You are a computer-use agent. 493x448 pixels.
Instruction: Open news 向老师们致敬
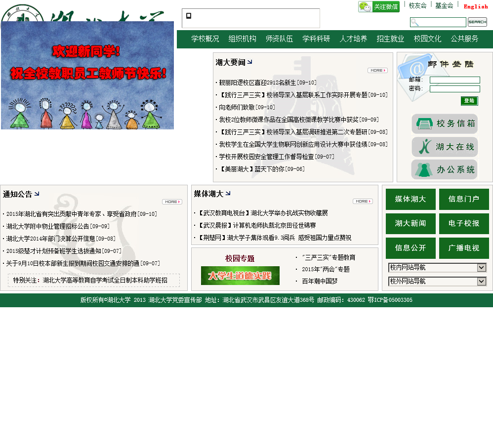237,108
